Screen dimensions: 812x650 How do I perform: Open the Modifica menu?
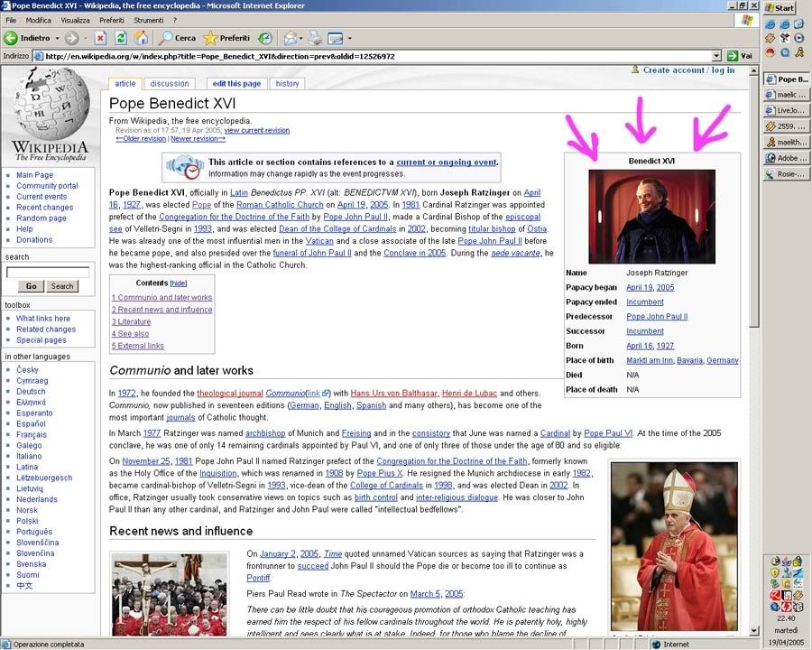click(x=38, y=20)
